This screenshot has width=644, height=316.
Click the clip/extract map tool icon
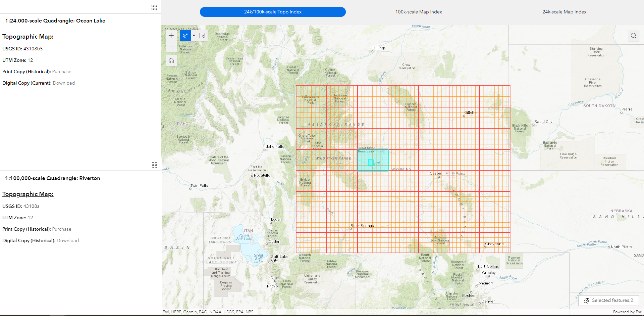(202, 35)
